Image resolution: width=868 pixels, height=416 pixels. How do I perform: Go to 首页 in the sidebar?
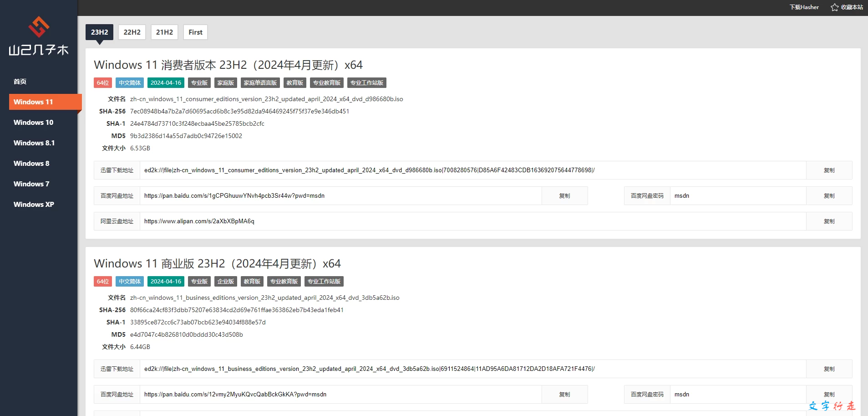(20, 82)
